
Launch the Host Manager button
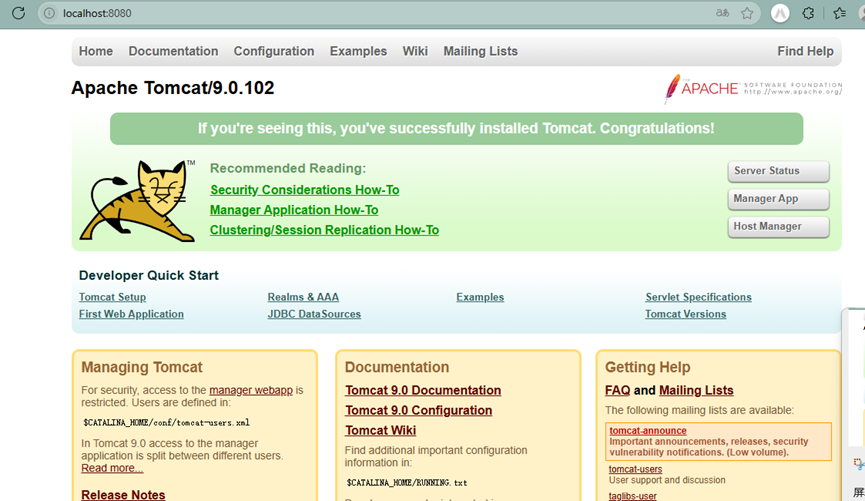tap(778, 226)
